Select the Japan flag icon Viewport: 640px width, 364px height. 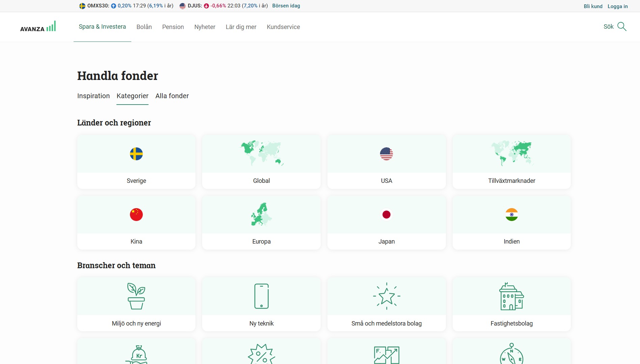click(x=386, y=215)
